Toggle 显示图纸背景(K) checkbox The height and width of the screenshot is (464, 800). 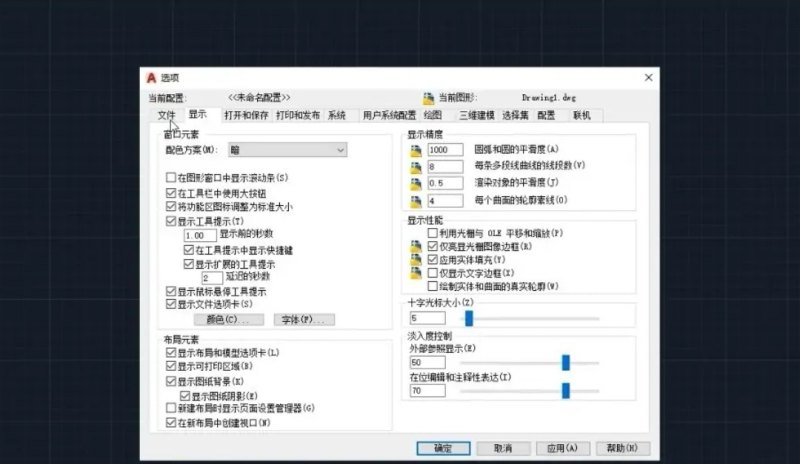click(x=171, y=381)
